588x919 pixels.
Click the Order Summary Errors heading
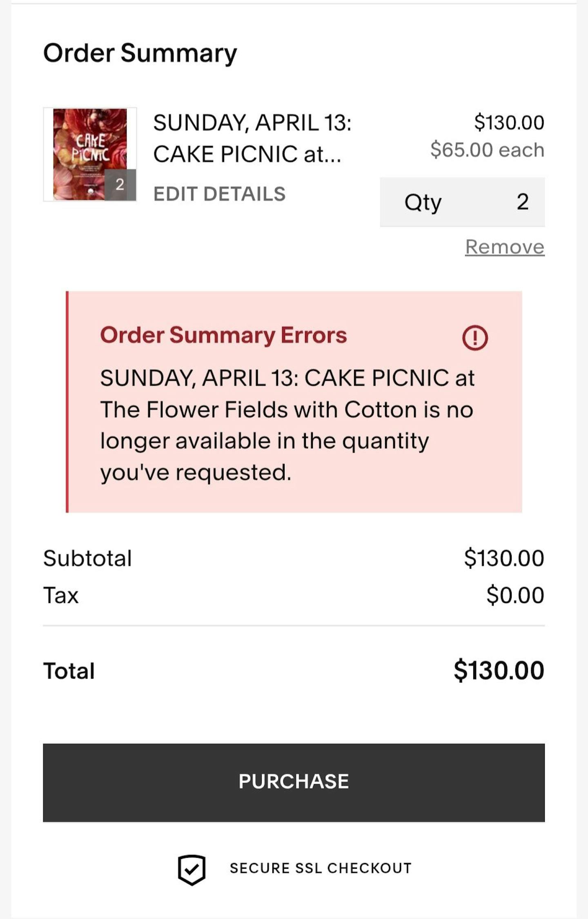coord(223,335)
